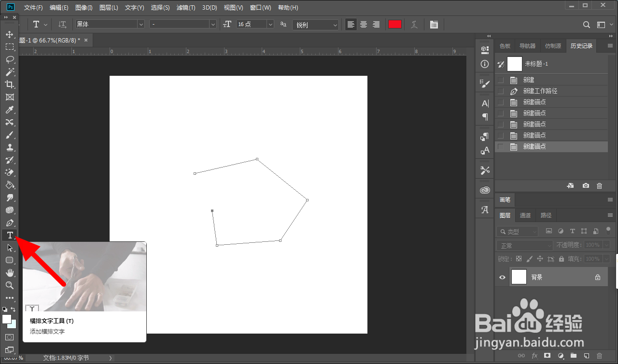The width and height of the screenshot is (618, 364).
Task: Select the Healing Brush tool
Action: tap(9, 122)
